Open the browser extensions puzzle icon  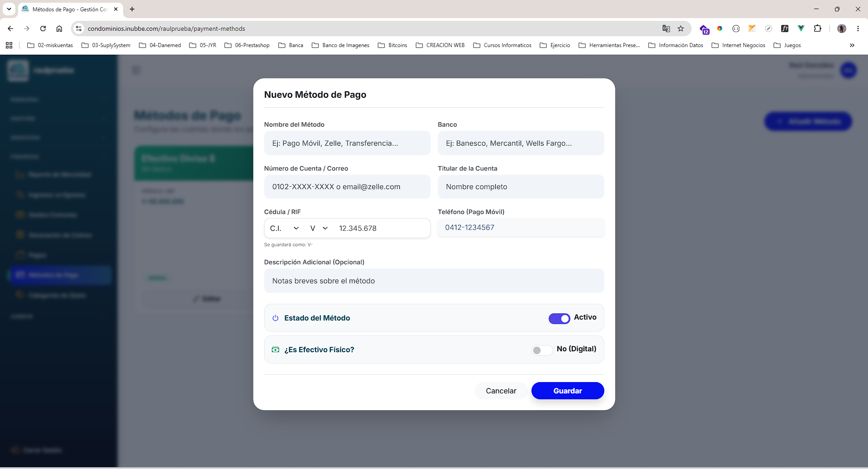(x=817, y=29)
